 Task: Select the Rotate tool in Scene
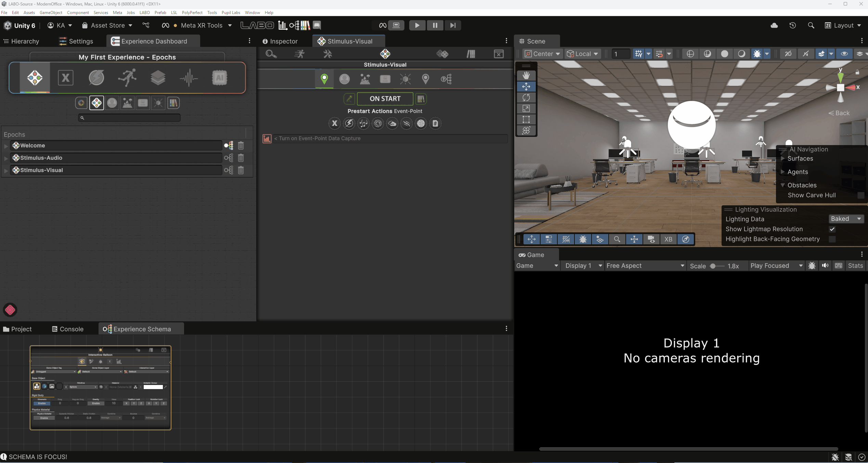coord(526,98)
